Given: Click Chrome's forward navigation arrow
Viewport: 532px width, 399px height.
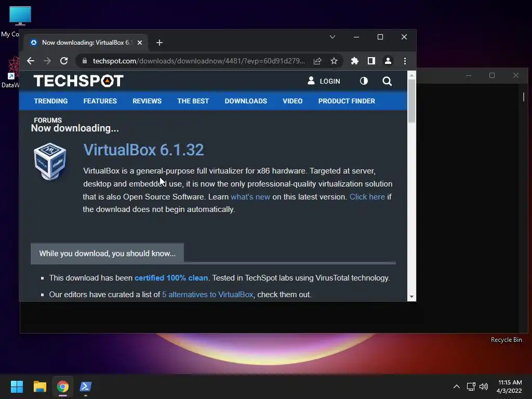Looking at the screenshot, I should (x=47, y=61).
